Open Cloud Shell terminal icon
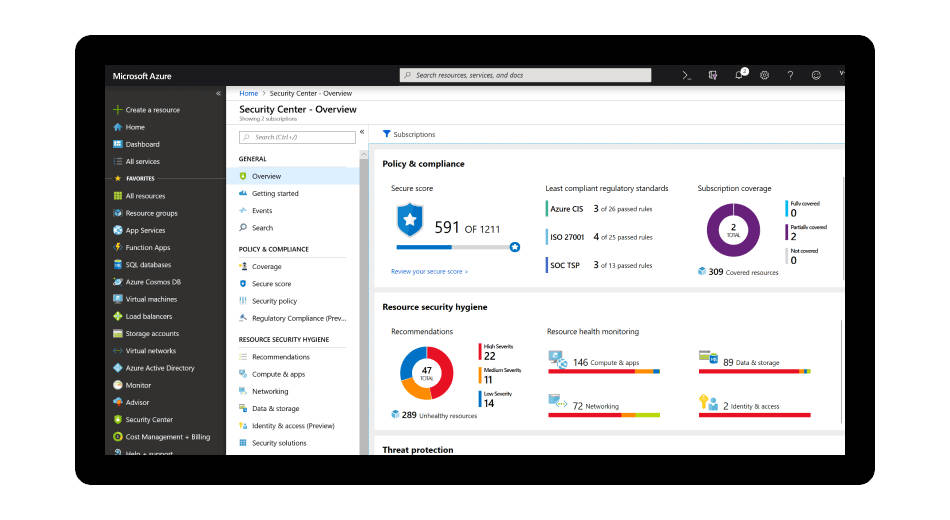 click(686, 75)
